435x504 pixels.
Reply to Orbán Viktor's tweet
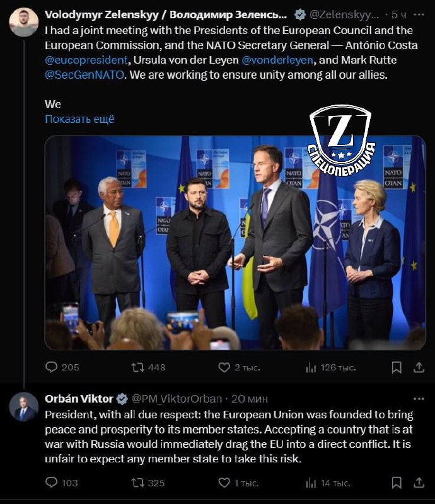click(x=52, y=483)
